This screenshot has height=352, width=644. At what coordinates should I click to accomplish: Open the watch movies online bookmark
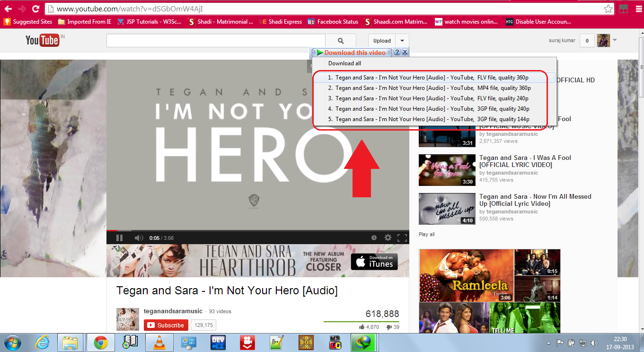coord(467,21)
